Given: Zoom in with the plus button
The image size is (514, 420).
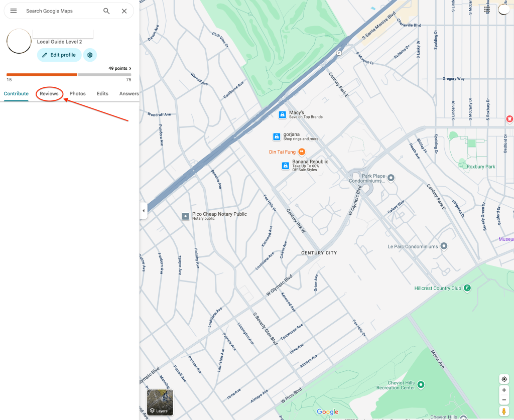Looking at the screenshot, I should pos(504,390).
